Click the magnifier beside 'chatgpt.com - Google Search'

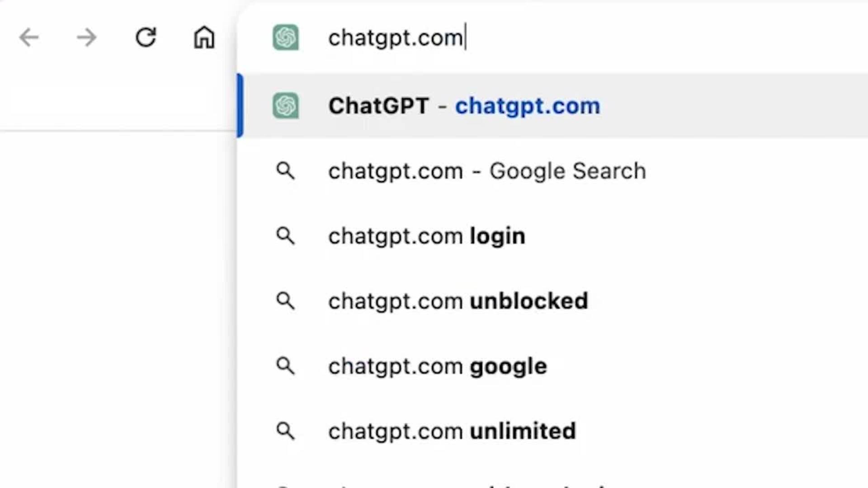click(x=286, y=171)
